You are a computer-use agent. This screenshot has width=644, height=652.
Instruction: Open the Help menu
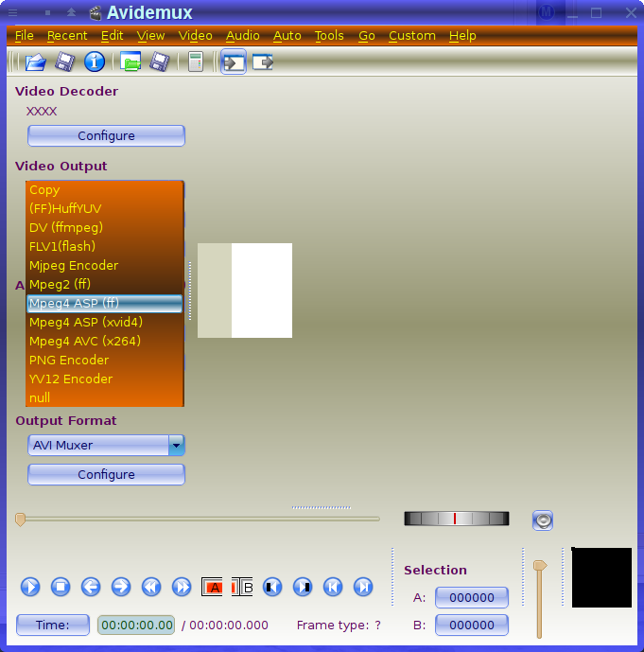(462, 36)
